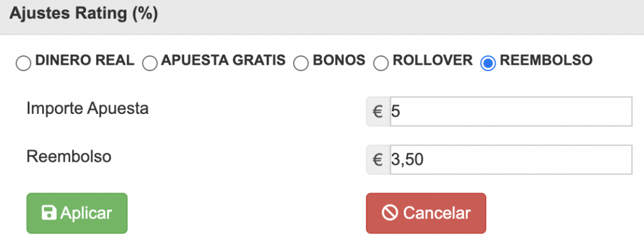The image size is (644, 241).
Task: Enable the BONOS radio button
Action: click(x=301, y=64)
